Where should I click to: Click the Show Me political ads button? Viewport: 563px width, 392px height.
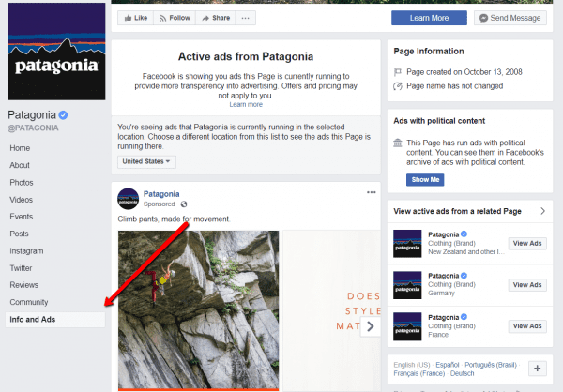click(425, 180)
